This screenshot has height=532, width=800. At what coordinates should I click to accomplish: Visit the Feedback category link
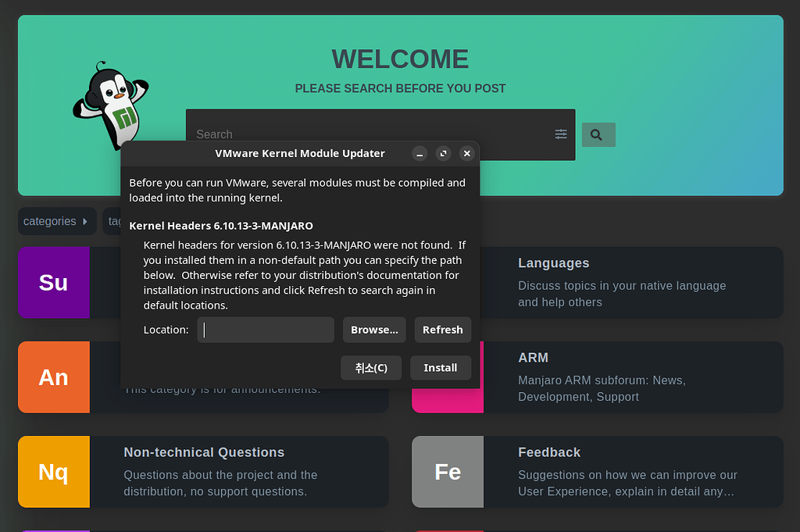coord(549,452)
